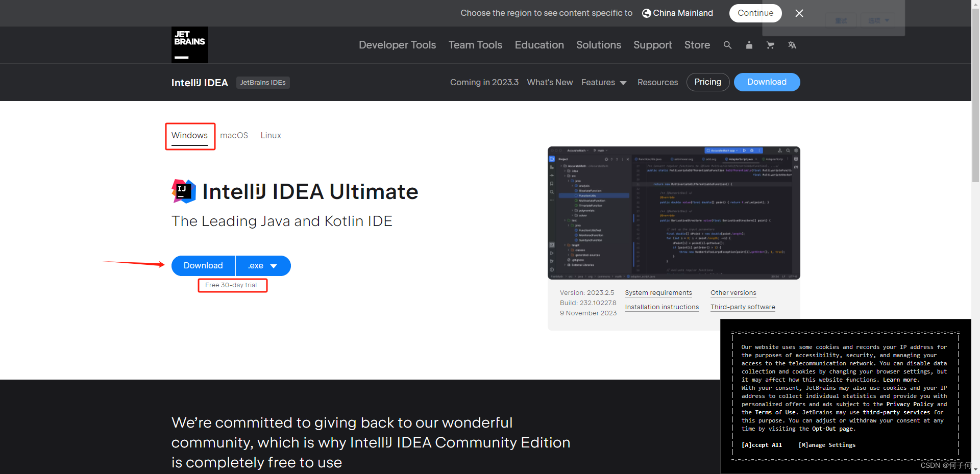Open the Team Tools menu

tap(475, 45)
